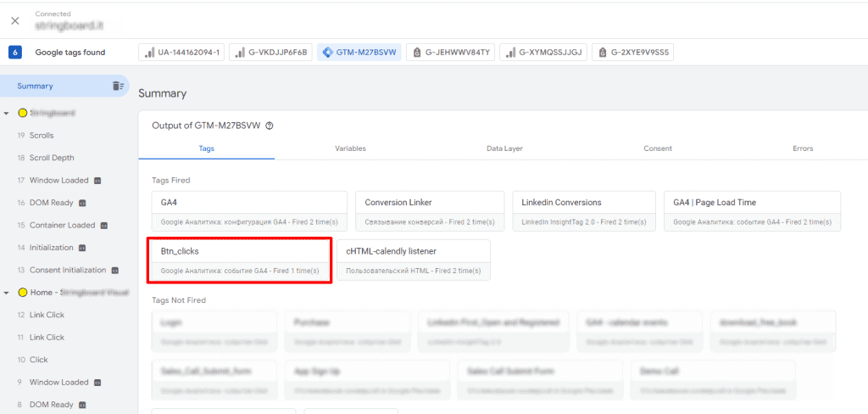Select the GTM-M27BSVW container chip
This screenshot has height=414, width=868.
point(359,53)
